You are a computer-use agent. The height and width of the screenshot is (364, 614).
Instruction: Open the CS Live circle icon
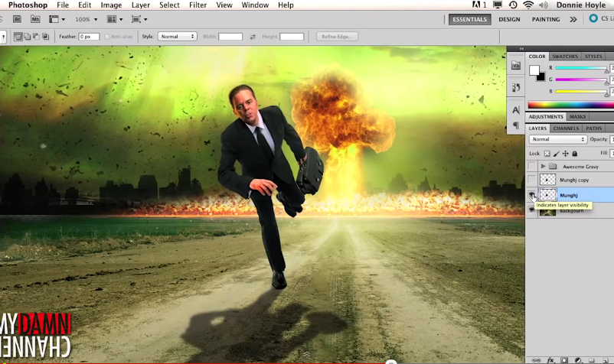pyautogui.click(x=593, y=18)
